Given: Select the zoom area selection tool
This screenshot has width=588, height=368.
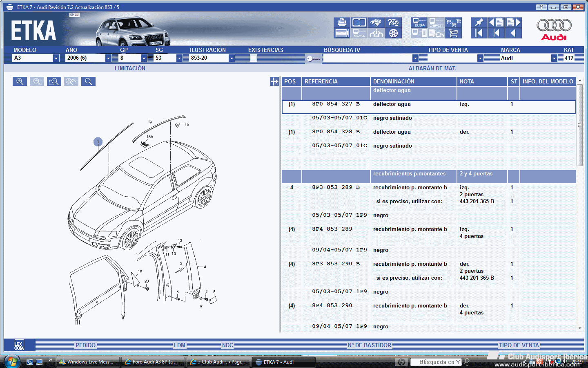Looking at the screenshot, I should pos(54,81).
